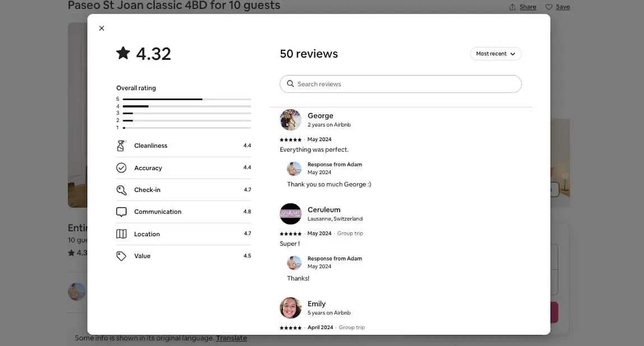Click the Save heart icon
Viewport: 644px width, 346px height.
(x=549, y=7)
